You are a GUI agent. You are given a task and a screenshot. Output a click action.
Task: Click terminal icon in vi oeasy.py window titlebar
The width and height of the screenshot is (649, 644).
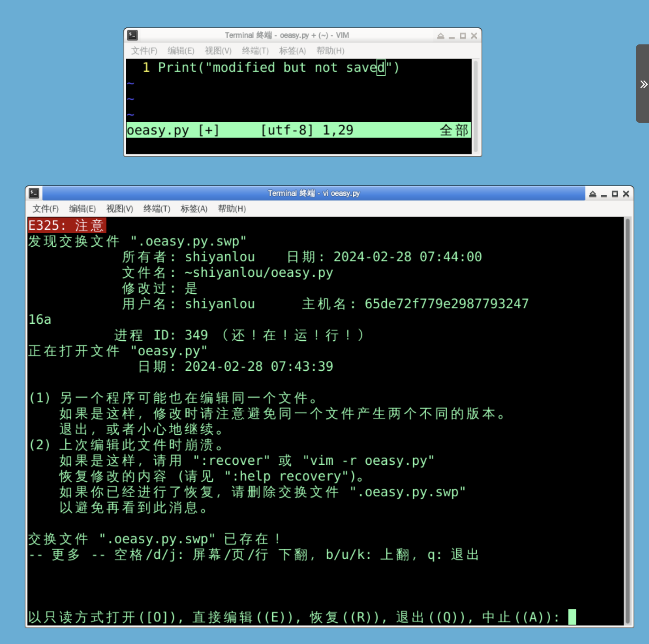pos(34,193)
